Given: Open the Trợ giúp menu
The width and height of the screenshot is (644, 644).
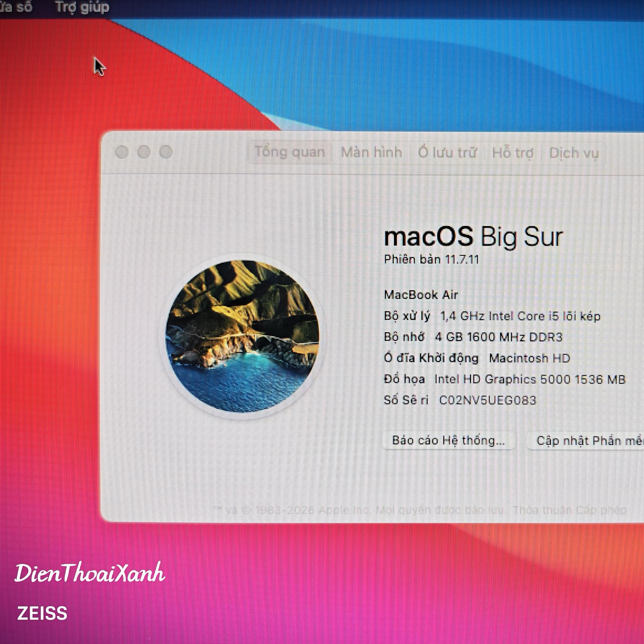Looking at the screenshot, I should [x=82, y=7].
